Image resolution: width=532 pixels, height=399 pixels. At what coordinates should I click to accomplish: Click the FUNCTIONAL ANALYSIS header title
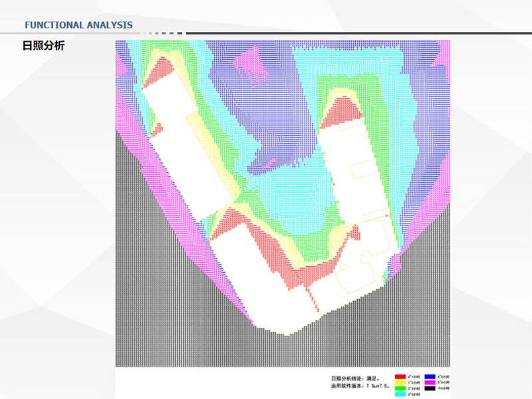tap(78, 25)
